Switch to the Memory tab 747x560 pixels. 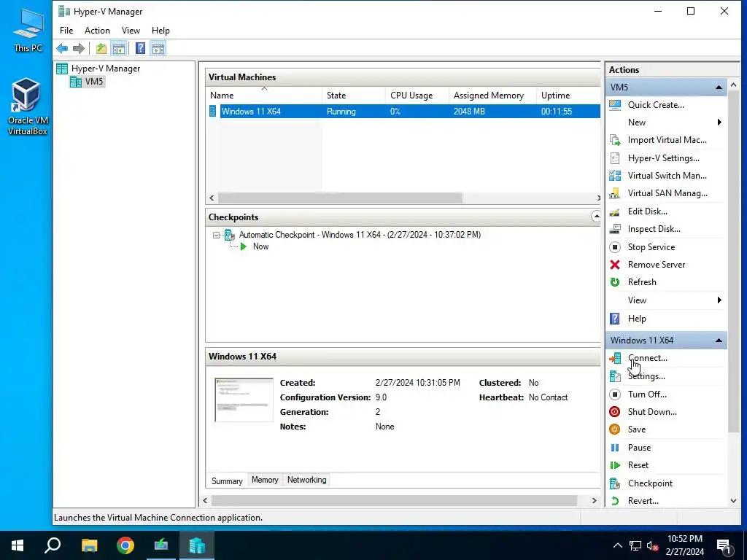pyautogui.click(x=265, y=480)
